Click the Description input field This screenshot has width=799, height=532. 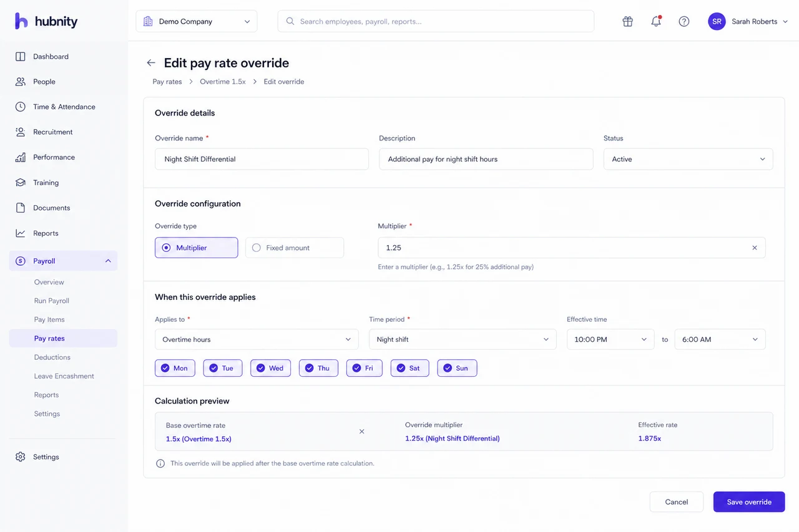click(486, 159)
